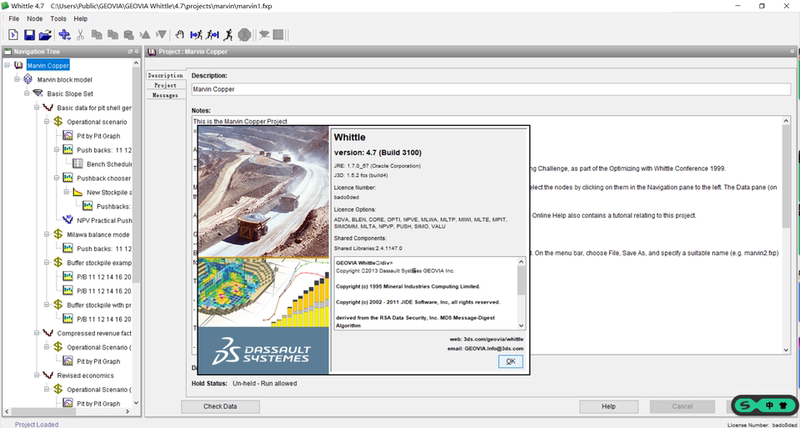
Task: Click the Marvin Copper project book icon
Action: [19, 65]
